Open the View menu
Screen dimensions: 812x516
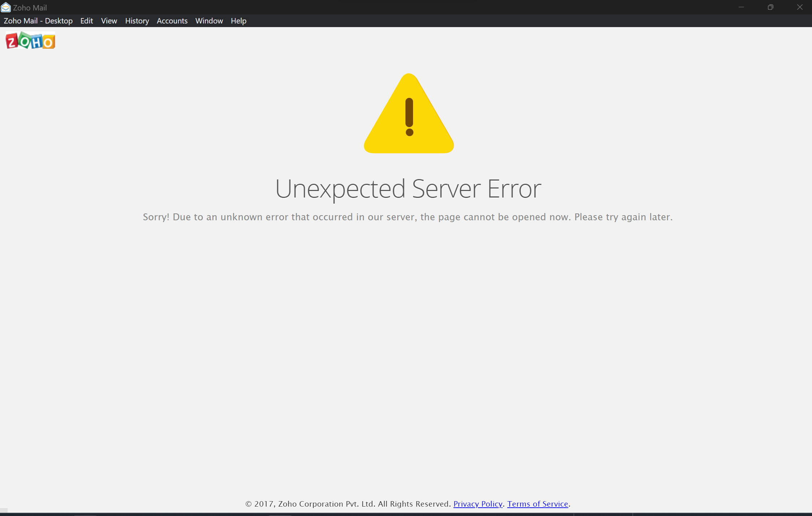click(x=109, y=21)
